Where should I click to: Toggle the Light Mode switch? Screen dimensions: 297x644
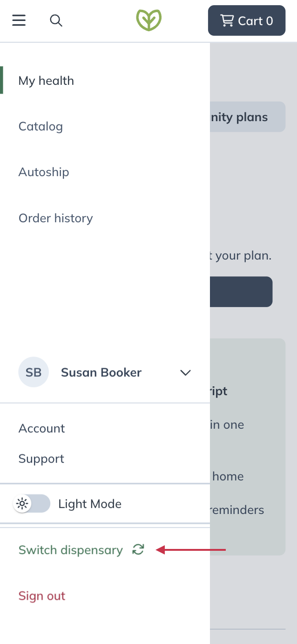(33, 504)
